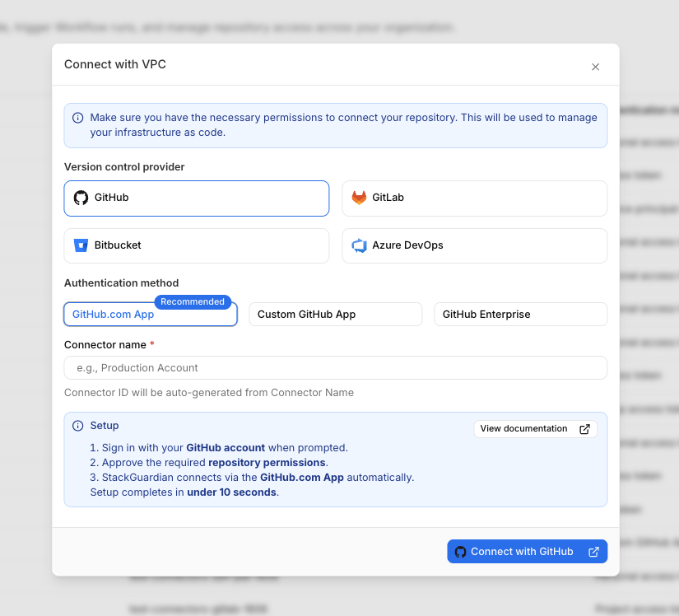
Task: Click 'Setup completes in under 10 seconds' text
Action: point(184,492)
